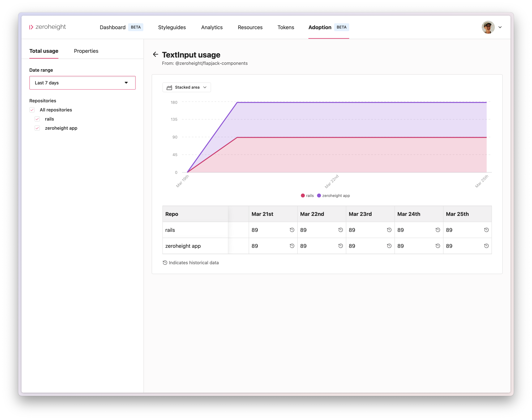
Task: Select the Total usage tab
Action: [44, 51]
